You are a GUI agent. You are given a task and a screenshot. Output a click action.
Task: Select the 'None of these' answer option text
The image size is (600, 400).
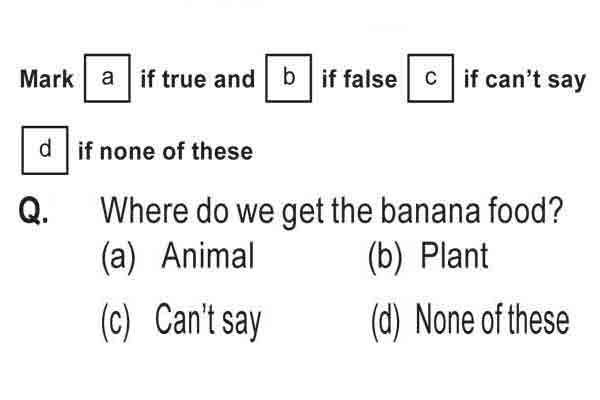pyautogui.click(x=492, y=320)
